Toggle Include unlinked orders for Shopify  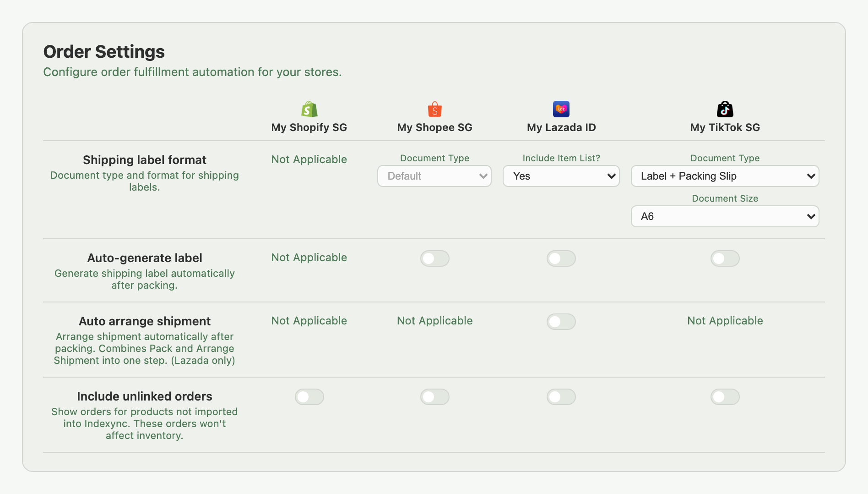tap(309, 397)
